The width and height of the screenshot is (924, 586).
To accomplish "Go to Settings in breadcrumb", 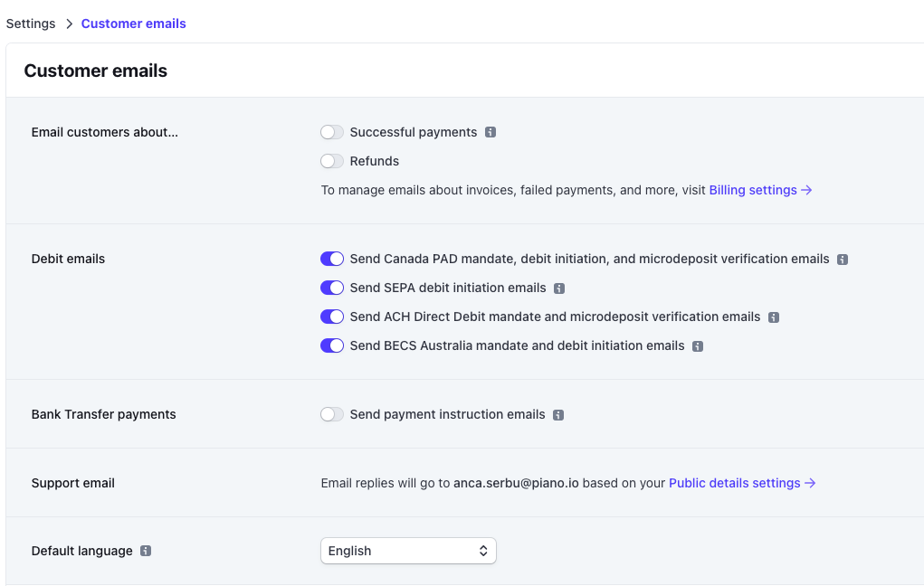I will [x=31, y=24].
